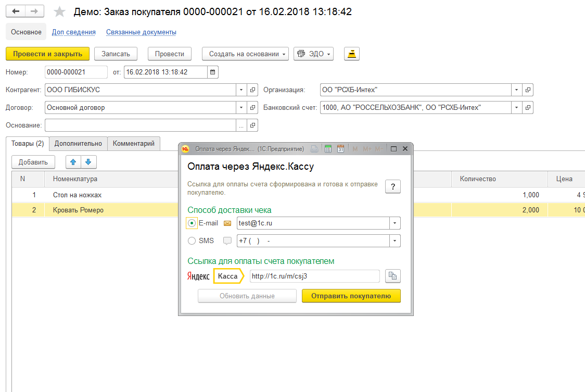Go forward with the right arrow button
Screen dimensions: 585x392
point(34,11)
